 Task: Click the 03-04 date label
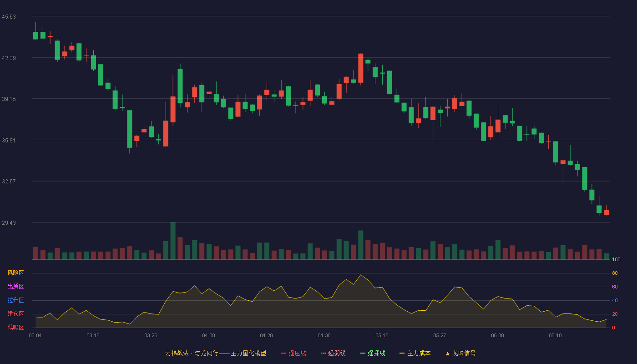coord(35,335)
